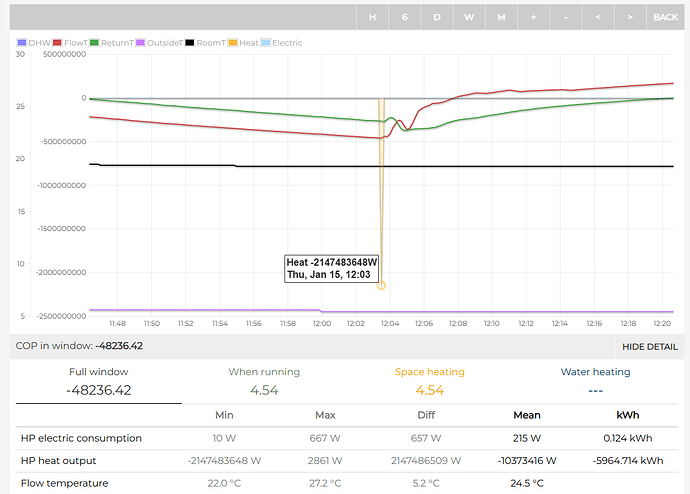
Task: Switch graph to D day view
Action: pos(436,17)
